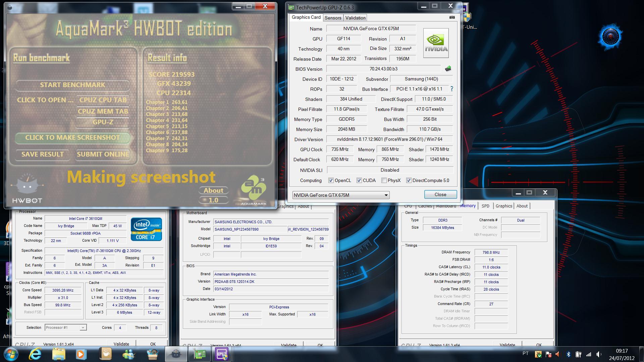Viewport: 644px width, 362px height.
Task: Open CPUZ CPU TAB from AquaMark
Action: (103, 100)
